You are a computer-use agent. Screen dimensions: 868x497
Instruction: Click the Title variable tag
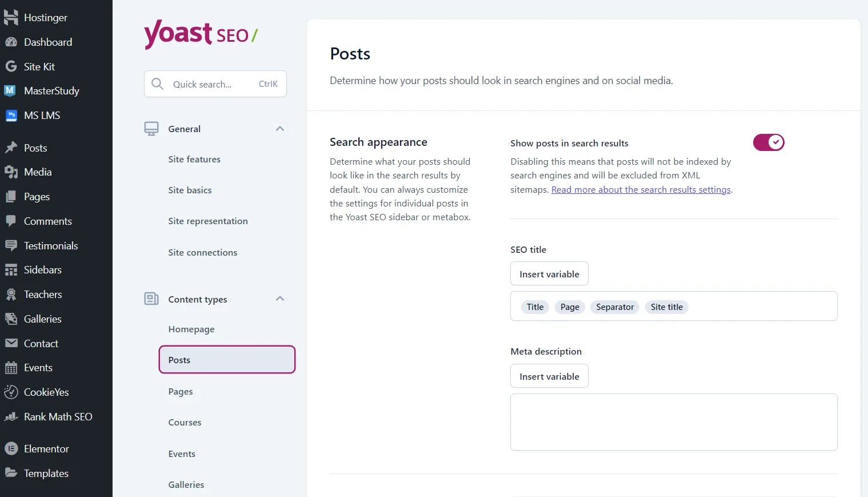535,307
